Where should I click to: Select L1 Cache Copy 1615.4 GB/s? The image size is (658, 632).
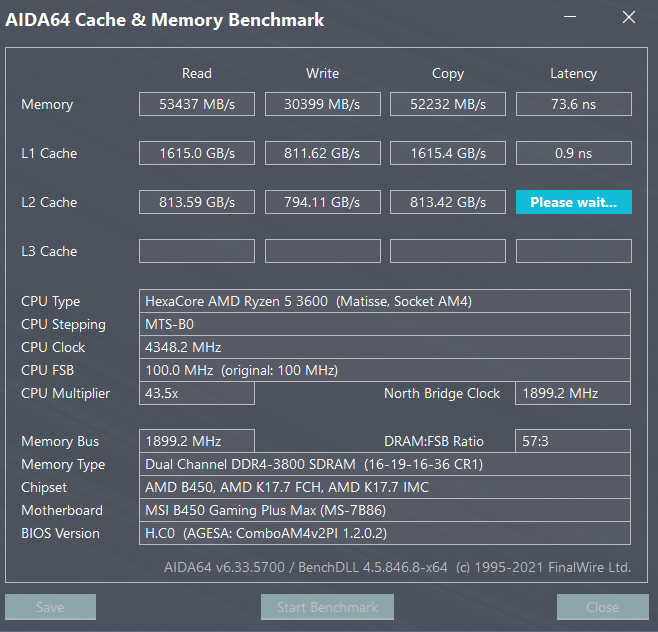click(448, 153)
